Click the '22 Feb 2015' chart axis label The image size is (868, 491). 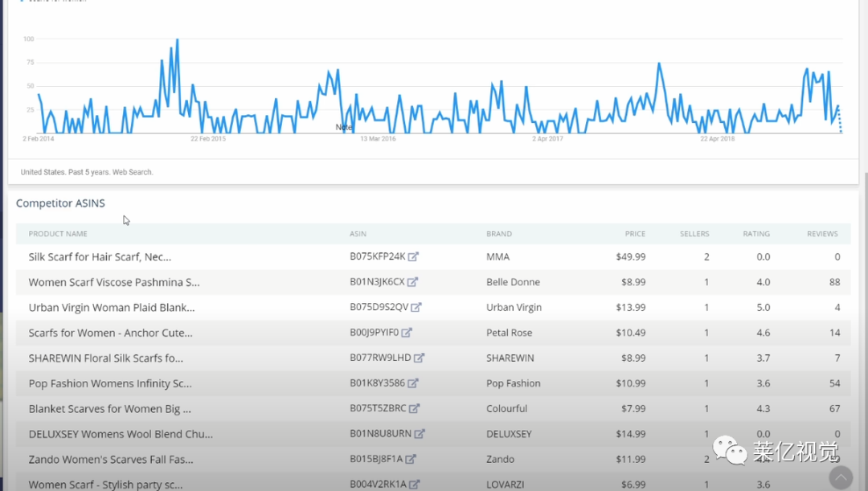[208, 139]
